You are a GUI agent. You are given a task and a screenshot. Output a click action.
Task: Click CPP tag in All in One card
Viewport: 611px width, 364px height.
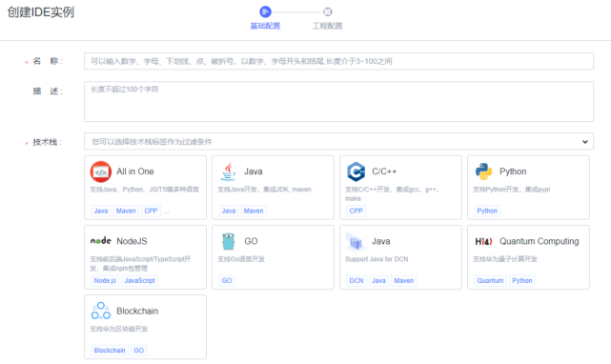151,211
